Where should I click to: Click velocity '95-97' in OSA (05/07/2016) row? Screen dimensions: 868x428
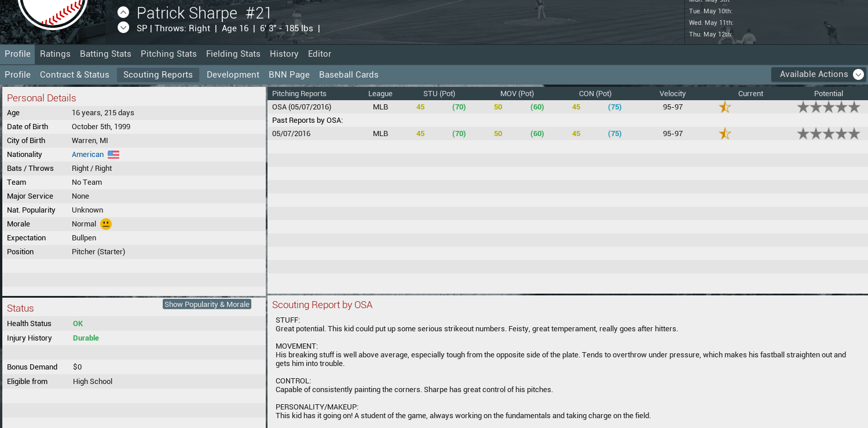pos(672,107)
